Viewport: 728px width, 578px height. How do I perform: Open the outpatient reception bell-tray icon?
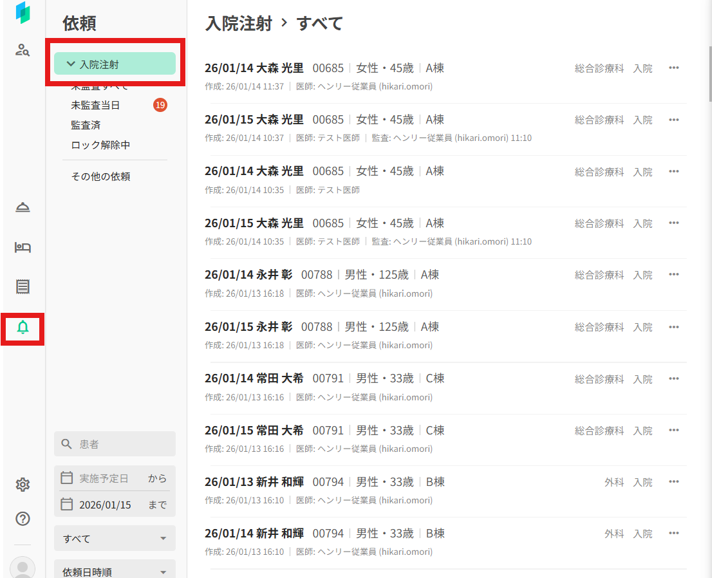click(23, 207)
